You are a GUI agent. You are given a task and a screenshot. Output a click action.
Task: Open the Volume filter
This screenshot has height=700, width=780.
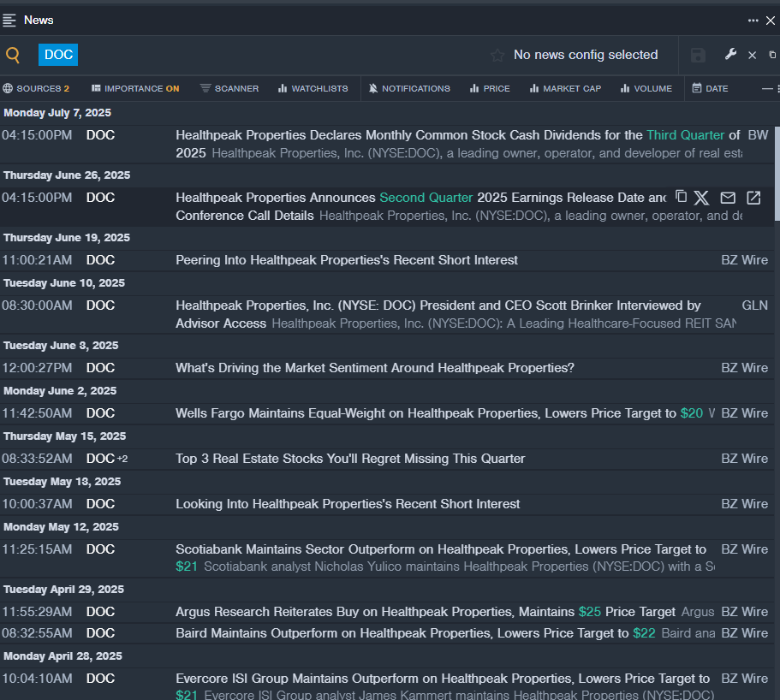(x=646, y=88)
